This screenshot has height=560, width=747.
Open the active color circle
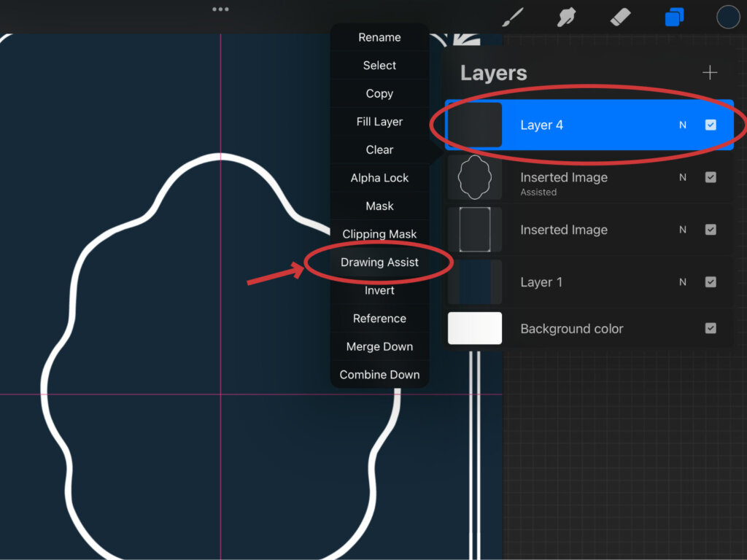(x=727, y=17)
